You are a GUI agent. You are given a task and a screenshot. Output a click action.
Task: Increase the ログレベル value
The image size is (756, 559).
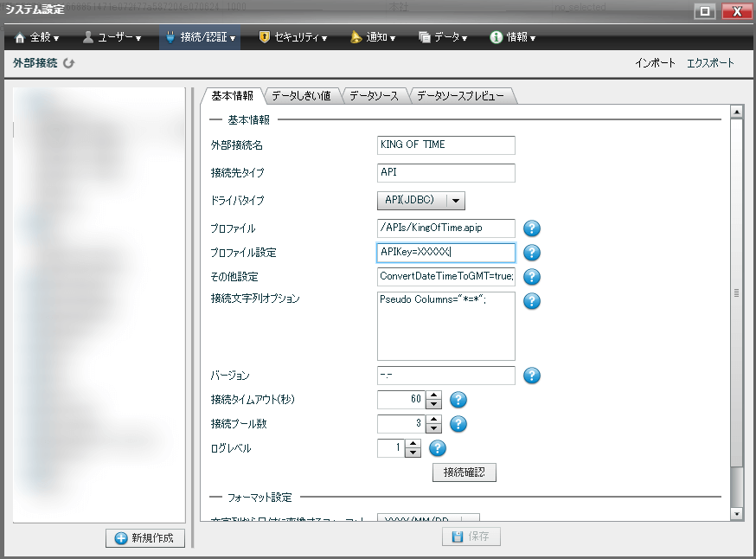coord(413,444)
